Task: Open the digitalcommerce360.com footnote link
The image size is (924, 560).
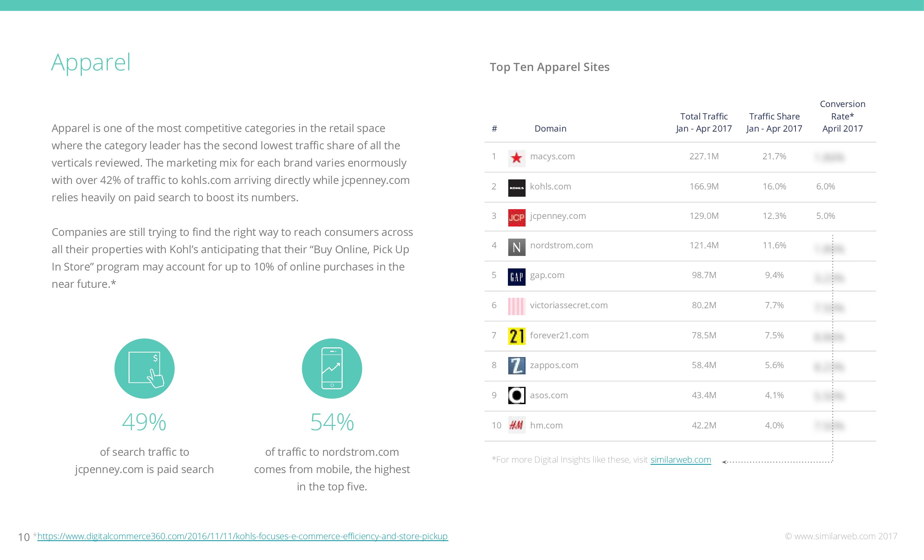Action: tap(242, 536)
